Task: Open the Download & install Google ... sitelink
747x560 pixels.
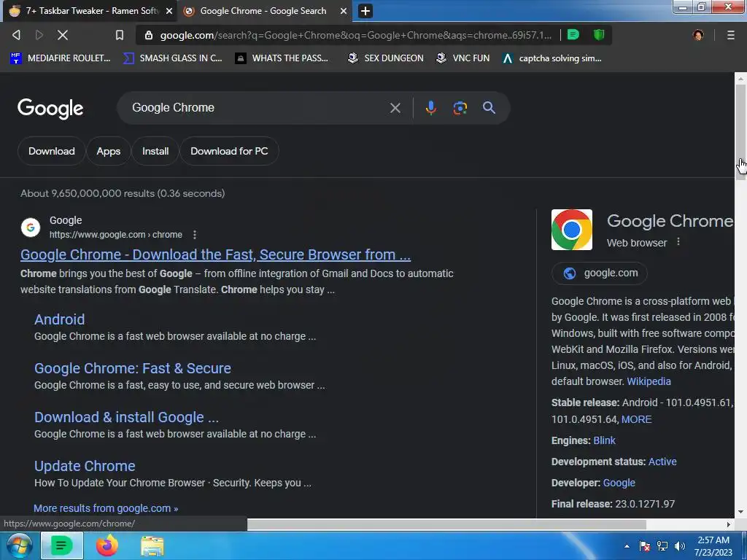Action: click(x=126, y=417)
